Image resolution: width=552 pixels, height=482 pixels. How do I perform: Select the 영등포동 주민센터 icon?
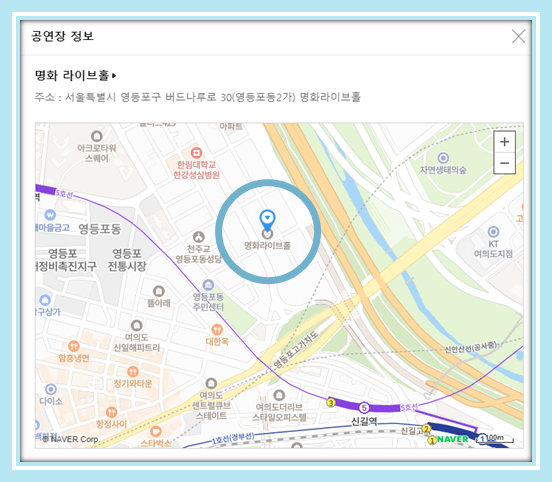pos(208,284)
